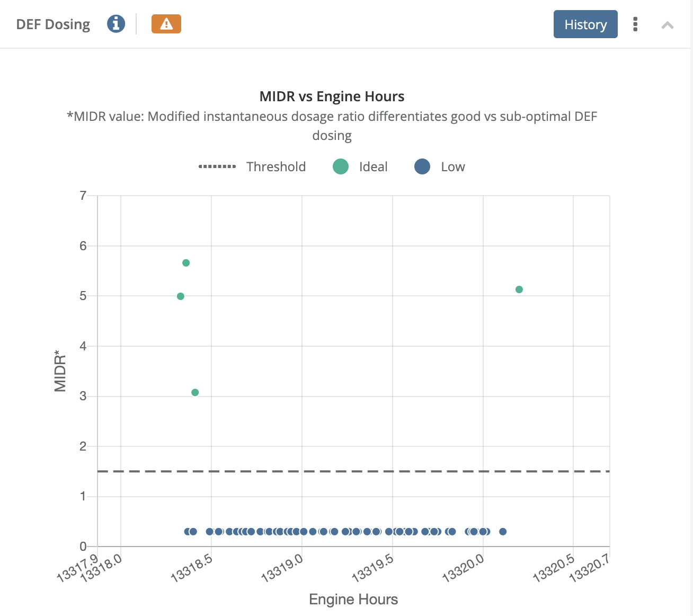Toggle the Low series legend label

452,167
